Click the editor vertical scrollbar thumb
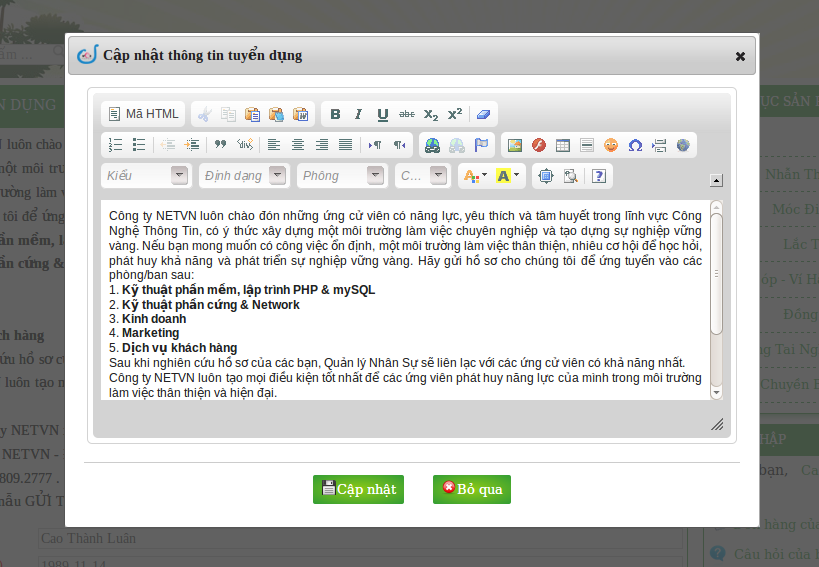 [x=717, y=274]
